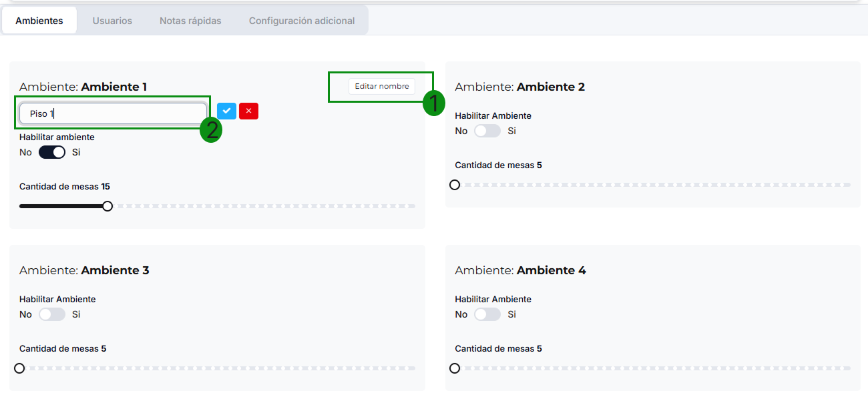Go to the Configuración adicional tab
Image resolution: width=868 pixels, height=409 pixels.
pos(302,21)
